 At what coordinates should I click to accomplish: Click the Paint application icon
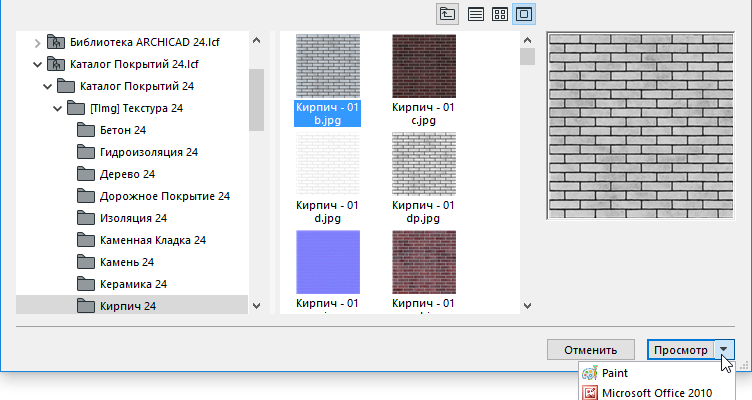point(590,373)
